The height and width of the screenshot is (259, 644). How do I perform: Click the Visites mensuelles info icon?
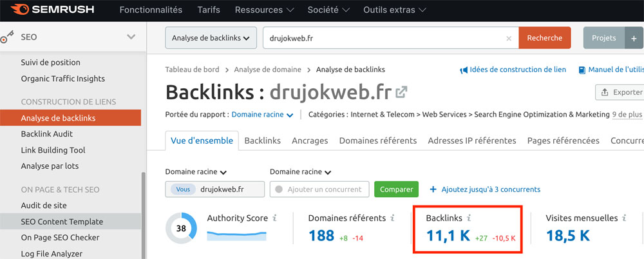coord(624,218)
